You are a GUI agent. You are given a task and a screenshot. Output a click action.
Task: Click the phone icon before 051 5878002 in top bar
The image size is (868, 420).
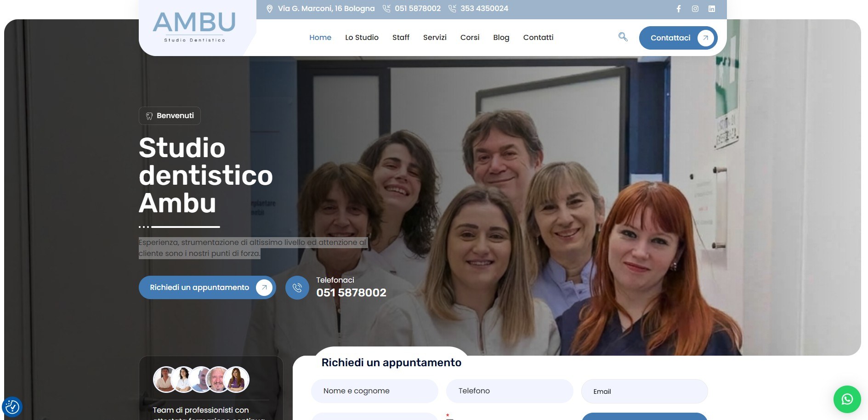386,9
